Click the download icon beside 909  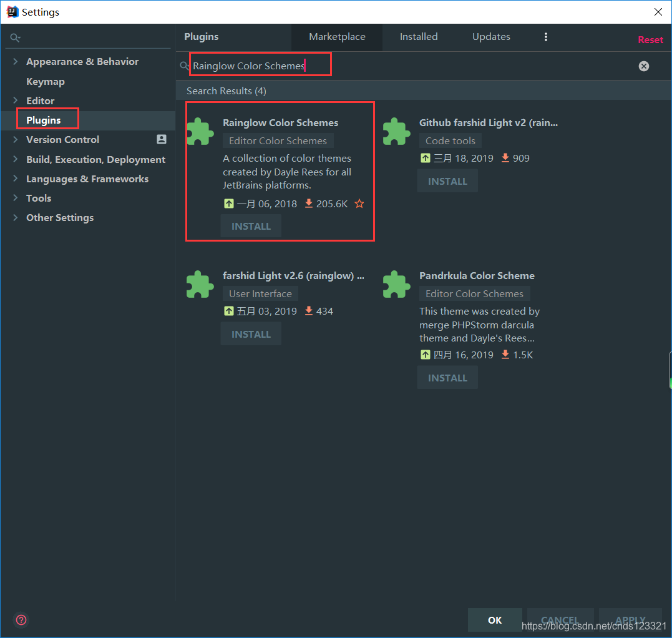(x=505, y=158)
